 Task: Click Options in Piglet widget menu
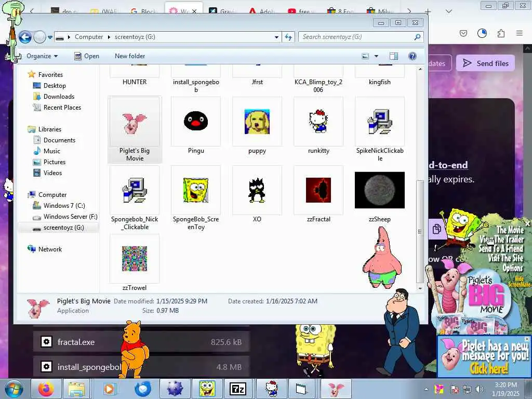(x=513, y=268)
